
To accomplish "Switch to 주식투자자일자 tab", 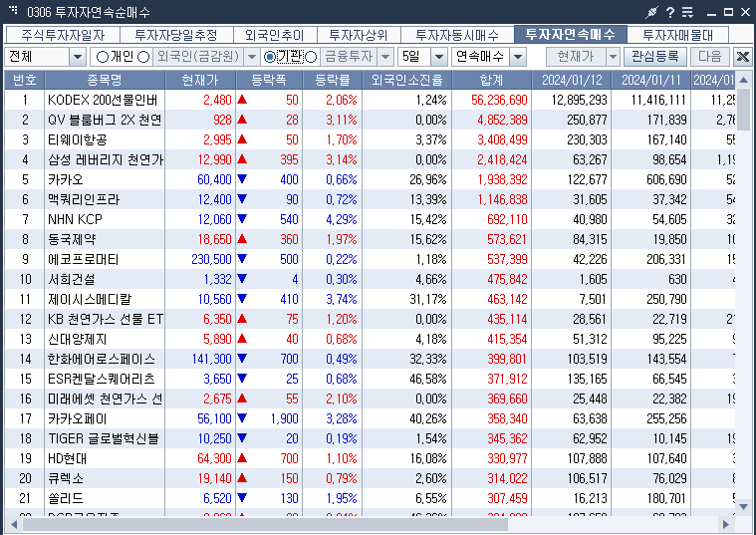I will (x=63, y=35).
